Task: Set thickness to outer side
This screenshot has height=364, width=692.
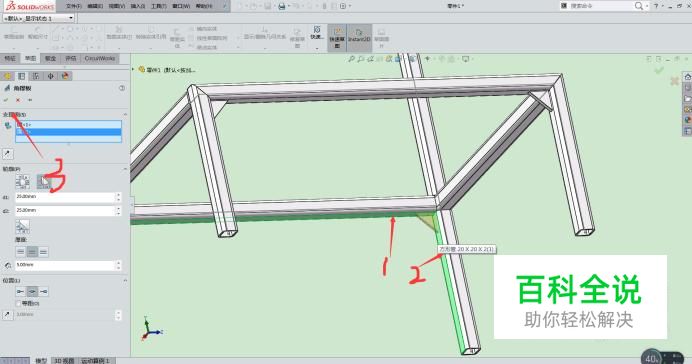Action: click(x=43, y=252)
